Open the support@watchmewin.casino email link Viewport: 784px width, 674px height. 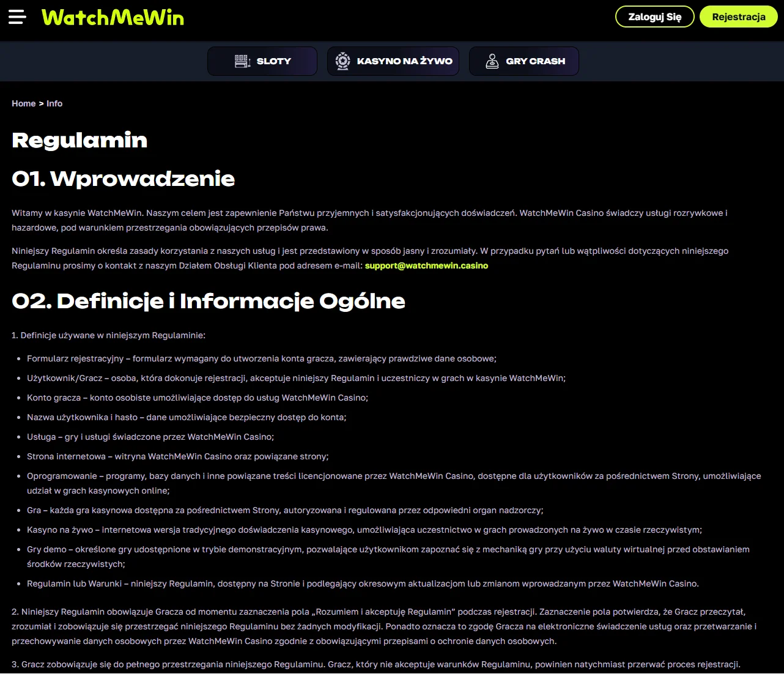tap(426, 265)
